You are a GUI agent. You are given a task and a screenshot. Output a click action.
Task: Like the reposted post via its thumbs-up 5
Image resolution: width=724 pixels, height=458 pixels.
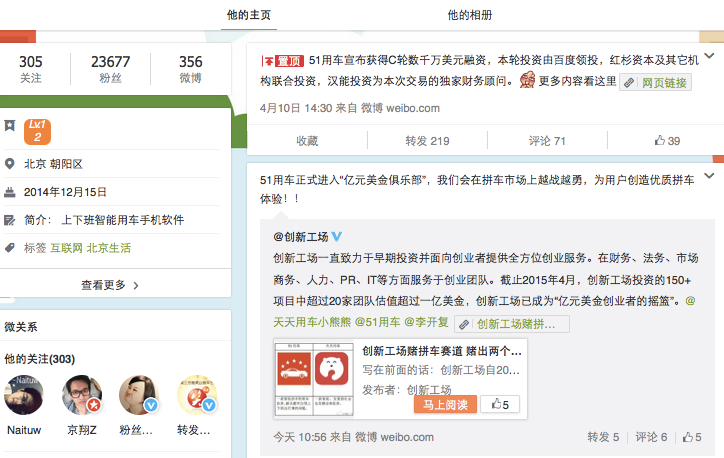(692, 437)
